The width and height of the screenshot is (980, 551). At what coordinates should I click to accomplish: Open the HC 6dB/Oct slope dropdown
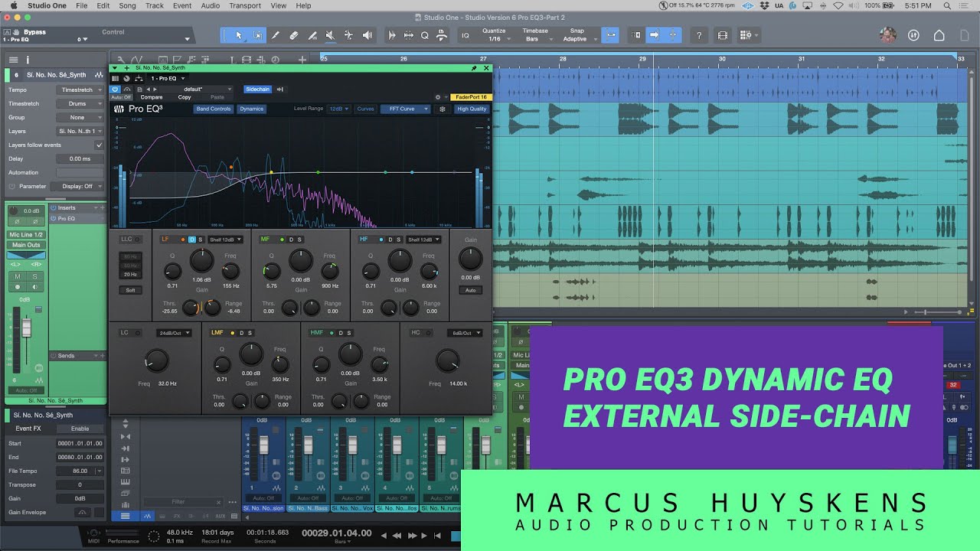465,333
